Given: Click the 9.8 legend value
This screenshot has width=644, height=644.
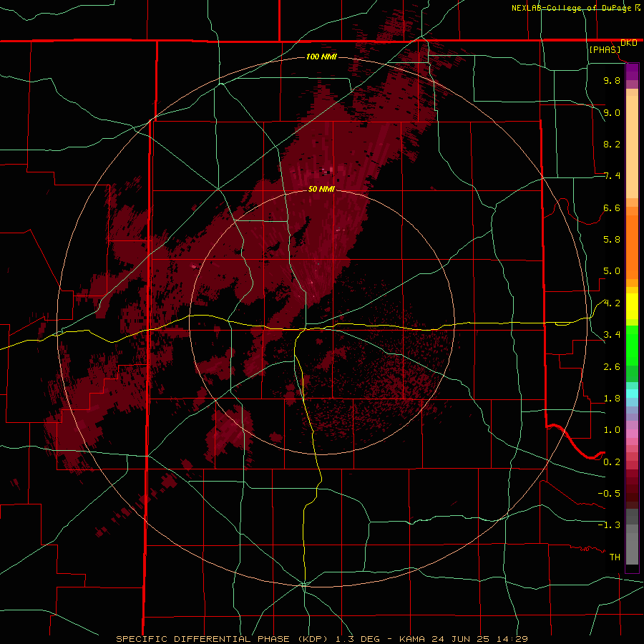Looking at the screenshot, I should coord(612,80).
